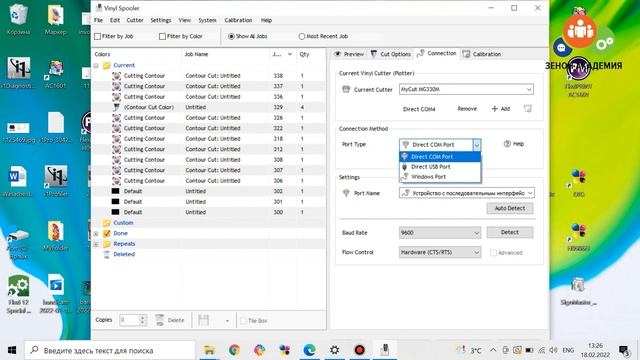Select the (Contour Cut Color) job icon
Image resolution: width=640 pixels, height=360 pixels.
(116, 107)
